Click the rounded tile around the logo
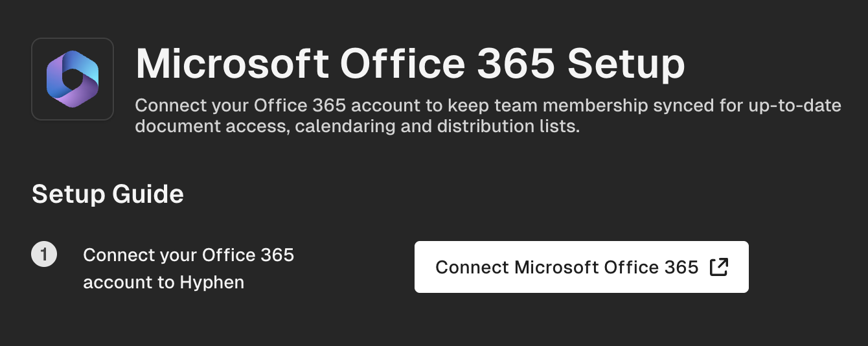 pyautogui.click(x=73, y=79)
